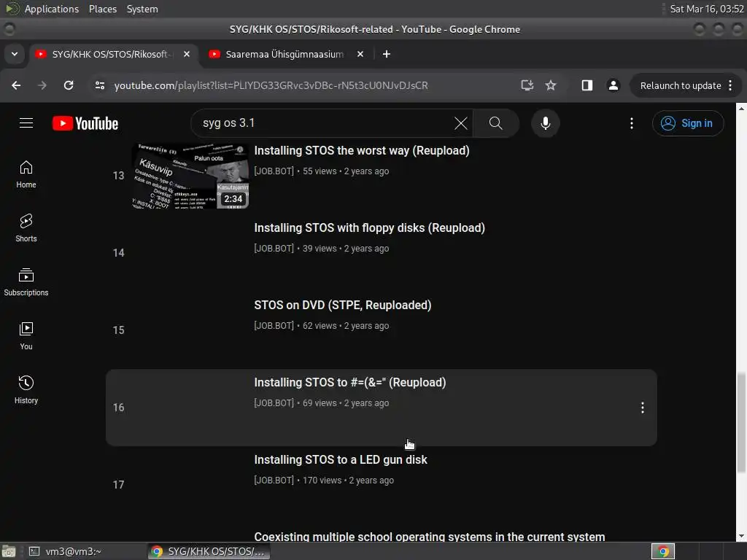Click install app icon in address bar
747x560 pixels.
(527, 85)
